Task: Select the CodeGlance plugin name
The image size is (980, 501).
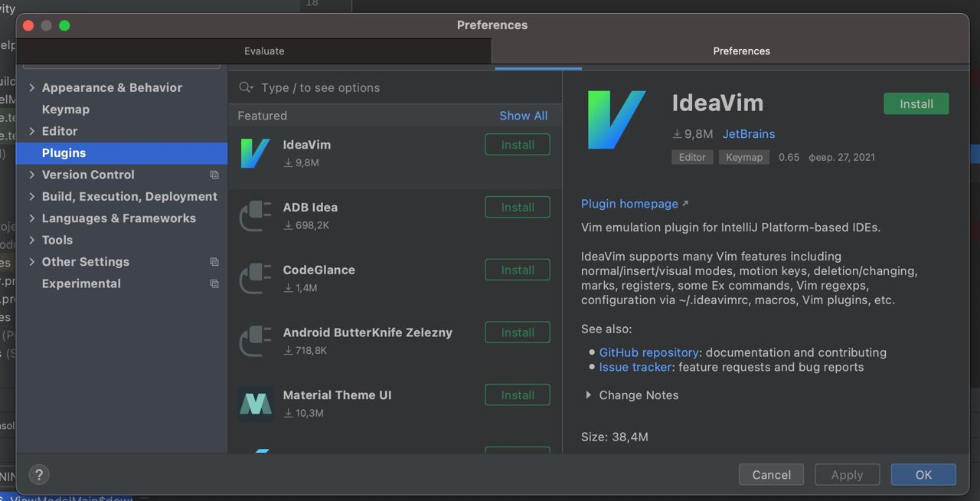Action: [318, 270]
